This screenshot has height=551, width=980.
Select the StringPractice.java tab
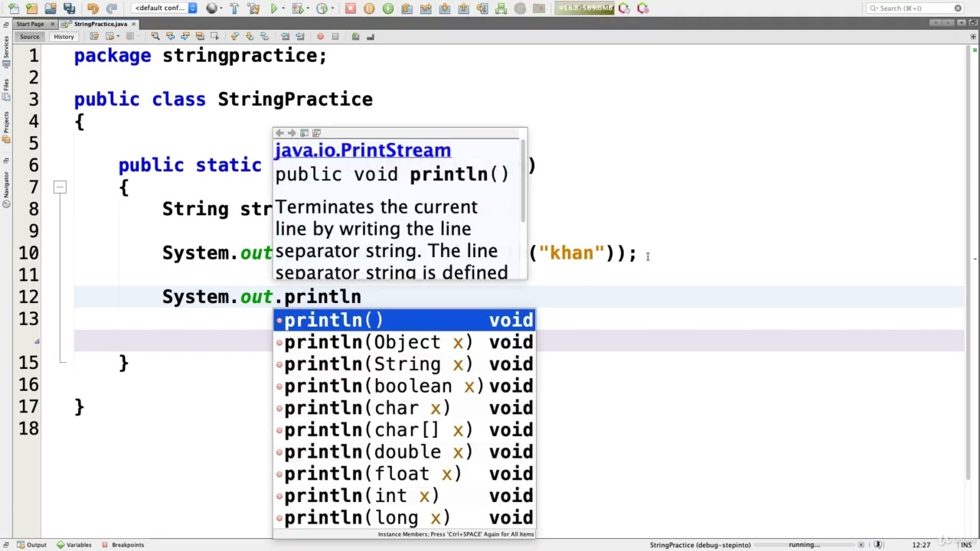(100, 24)
